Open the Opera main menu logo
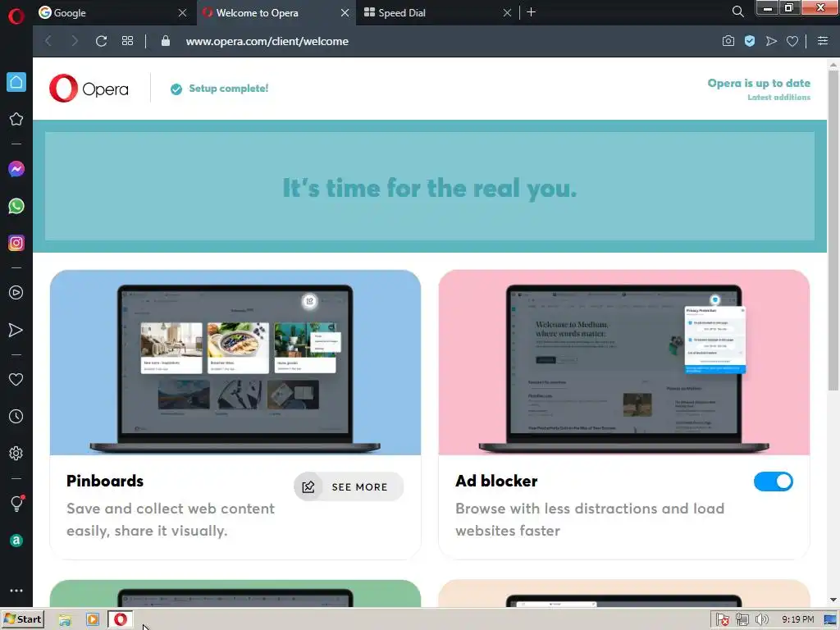This screenshot has width=840, height=630. click(x=16, y=16)
